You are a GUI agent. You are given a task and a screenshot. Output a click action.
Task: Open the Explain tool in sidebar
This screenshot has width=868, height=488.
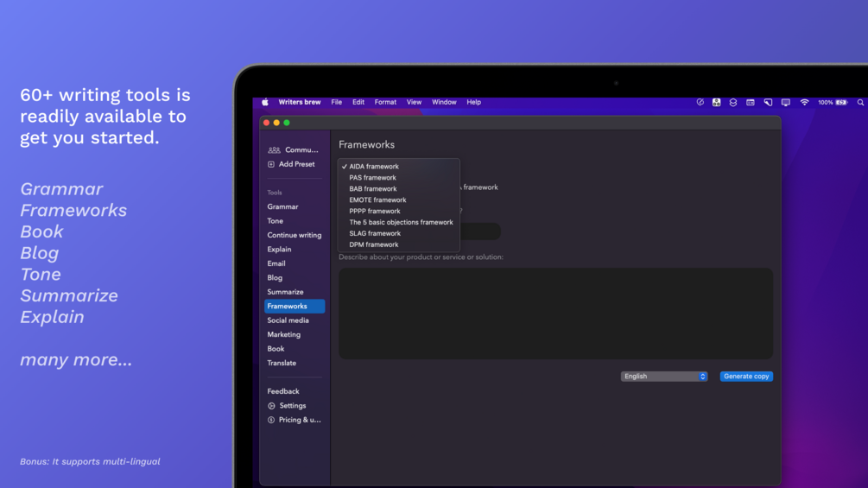point(279,250)
